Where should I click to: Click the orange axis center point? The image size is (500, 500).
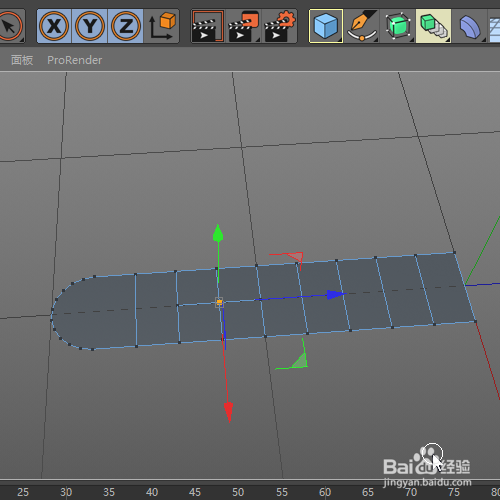[x=219, y=302]
